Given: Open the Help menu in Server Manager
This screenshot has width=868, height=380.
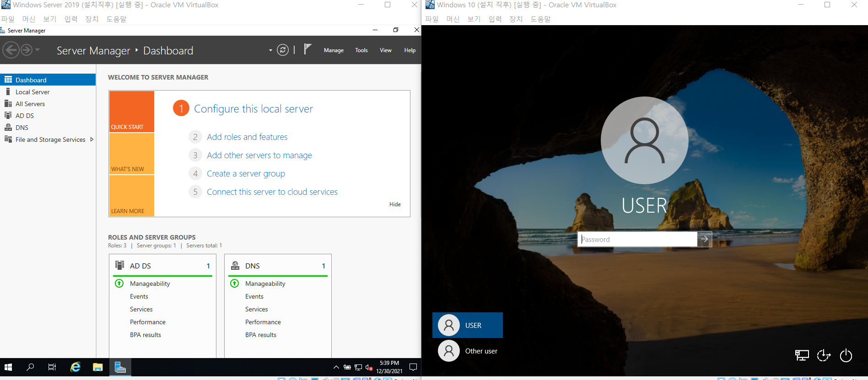Looking at the screenshot, I should pos(410,50).
